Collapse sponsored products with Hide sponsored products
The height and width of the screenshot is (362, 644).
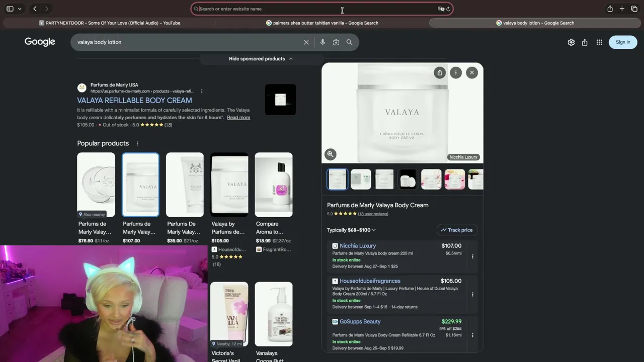pyautogui.click(x=261, y=59)
